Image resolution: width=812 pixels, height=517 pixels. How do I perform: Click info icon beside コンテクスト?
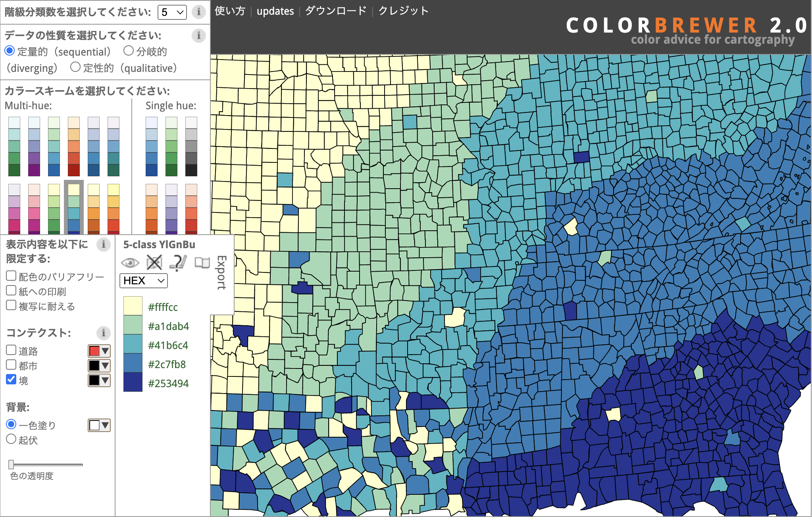pos(103,332)
